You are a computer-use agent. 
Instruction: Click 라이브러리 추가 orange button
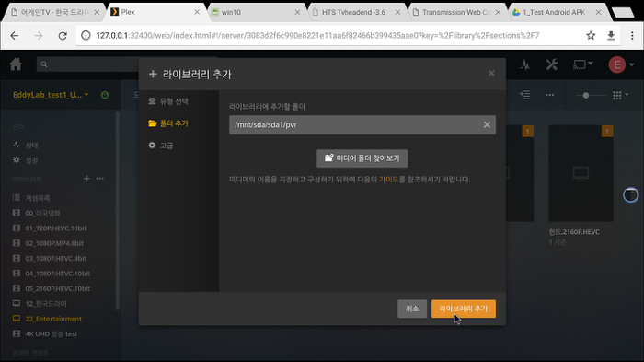[x=464, y=309]
